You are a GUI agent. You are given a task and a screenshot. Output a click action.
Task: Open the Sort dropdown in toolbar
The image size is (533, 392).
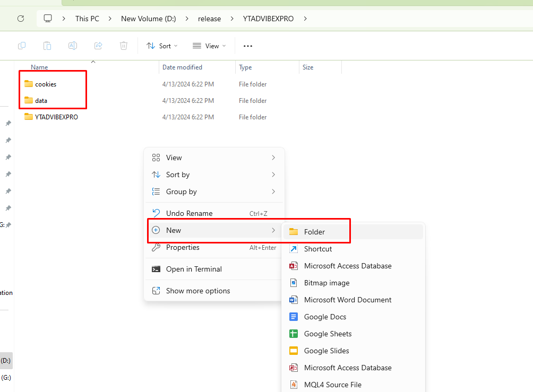162,46
